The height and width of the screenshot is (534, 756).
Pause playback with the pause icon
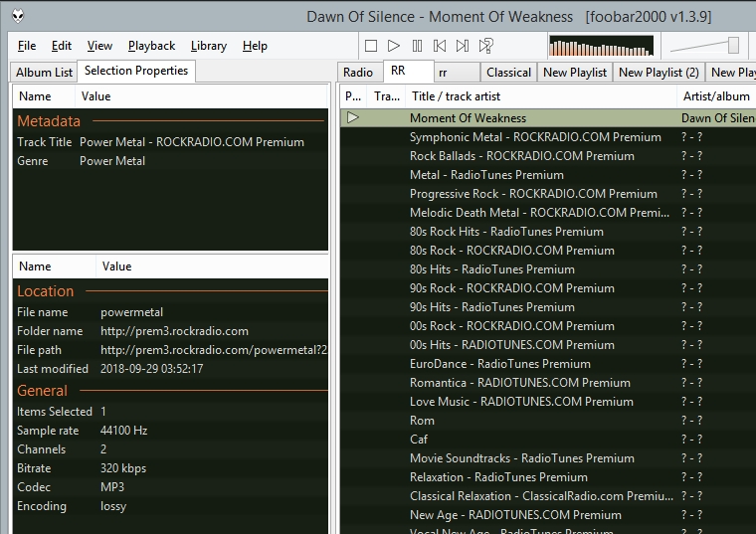417,46
